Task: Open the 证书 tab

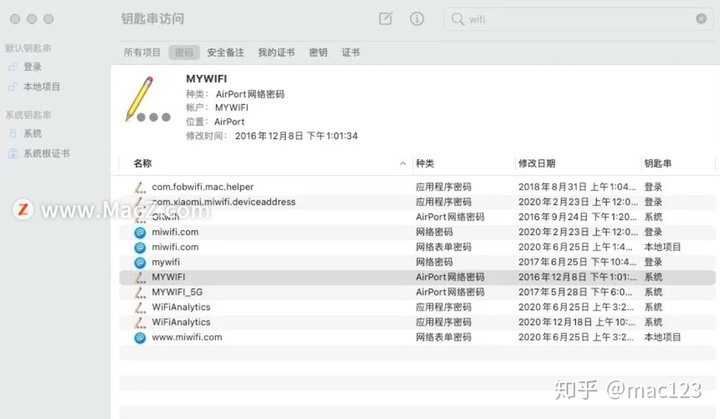Action: tap(350, 52)
